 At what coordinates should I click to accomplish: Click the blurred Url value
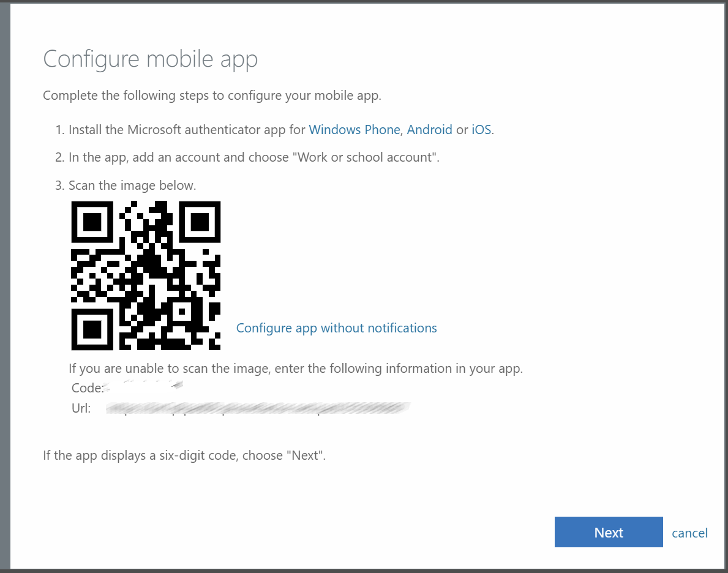coord(258,408)
